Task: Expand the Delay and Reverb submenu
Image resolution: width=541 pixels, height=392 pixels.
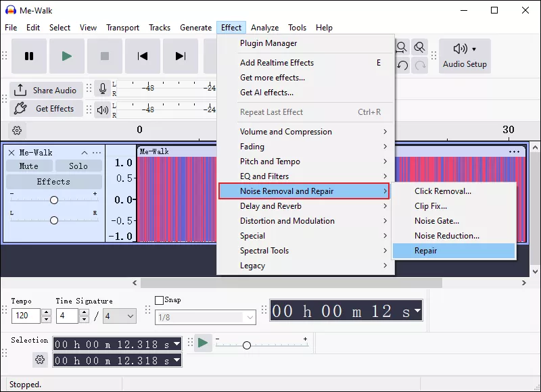Action: point(306,206)
